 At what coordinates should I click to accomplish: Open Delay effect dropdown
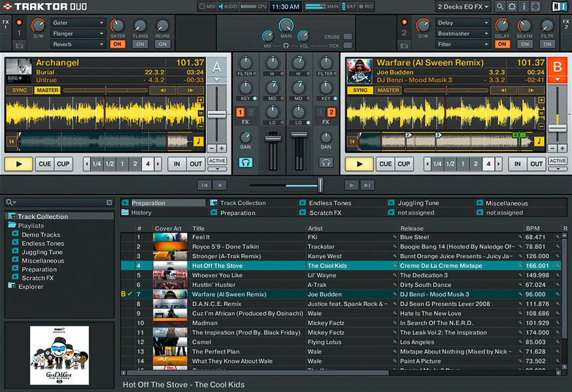(x=463, y=23)
